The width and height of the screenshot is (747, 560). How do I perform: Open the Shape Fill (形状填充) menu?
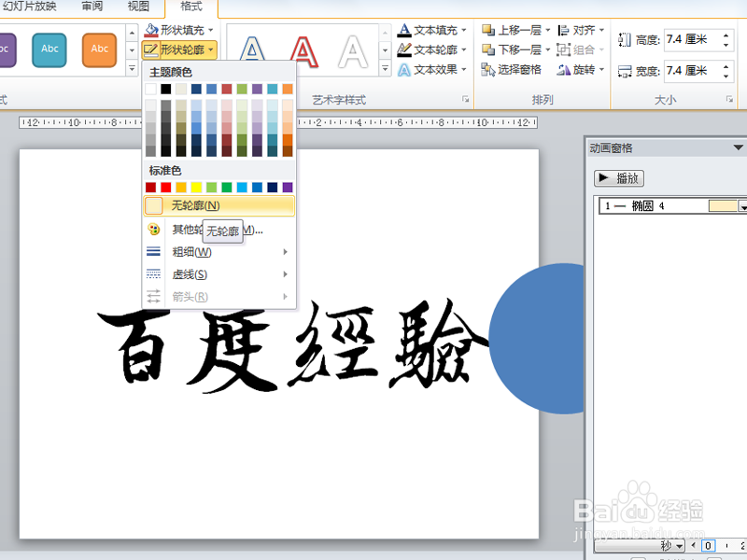(179, 30)
